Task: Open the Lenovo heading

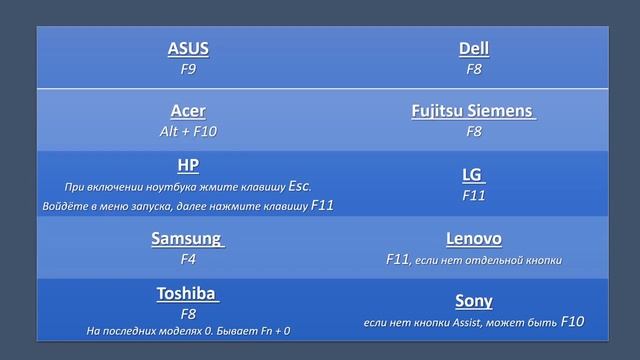Action: [474, 239]
